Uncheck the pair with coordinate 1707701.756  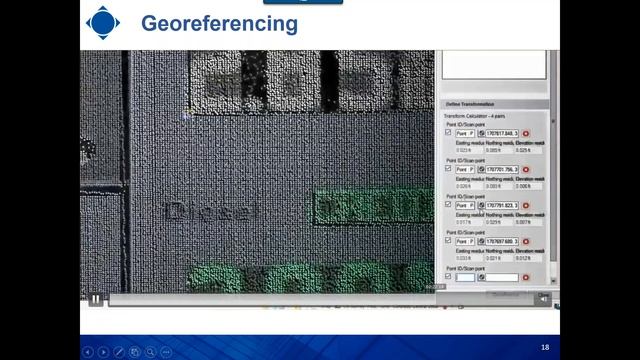[448, 169]
